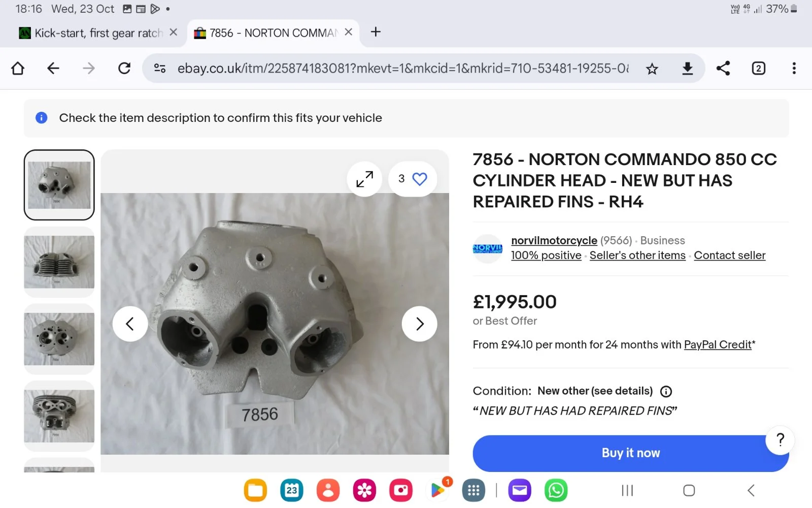This screenshot has height=508, width=812.
Task: Open WhatsApp from the dock
Action: [556, 490]
